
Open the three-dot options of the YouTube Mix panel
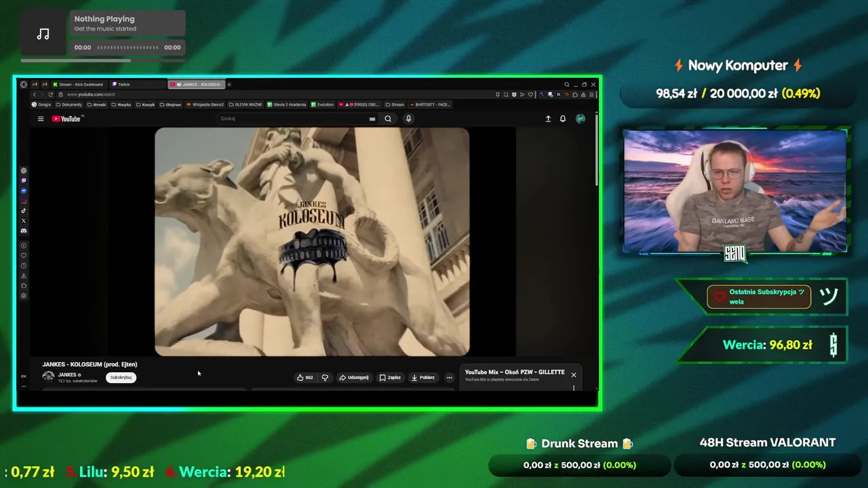tap(574, 388)
